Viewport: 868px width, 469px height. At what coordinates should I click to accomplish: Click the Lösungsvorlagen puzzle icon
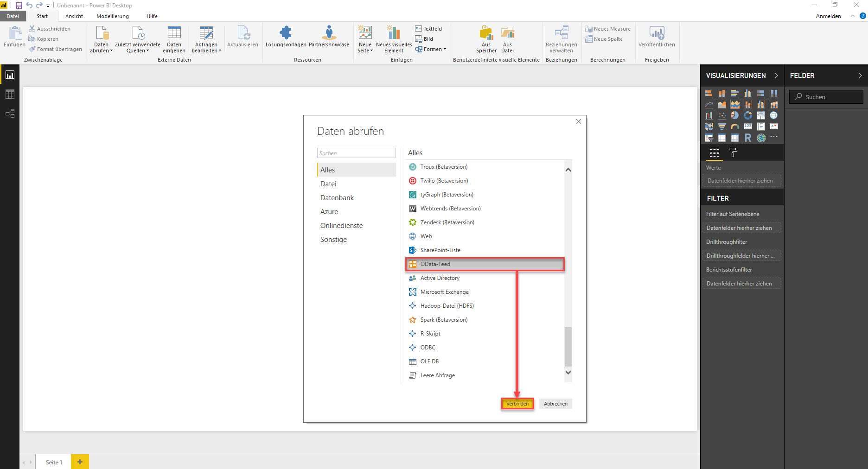click(x=286, y=33)
